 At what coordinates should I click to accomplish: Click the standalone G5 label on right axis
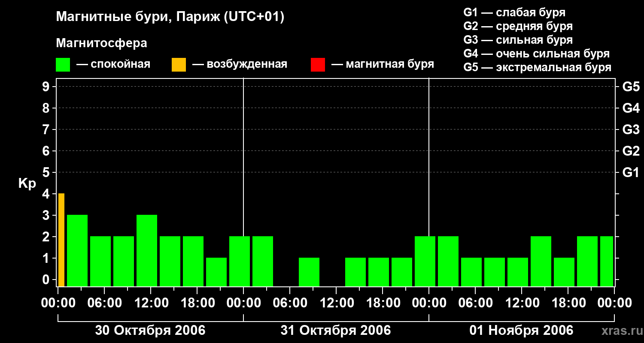631,87
